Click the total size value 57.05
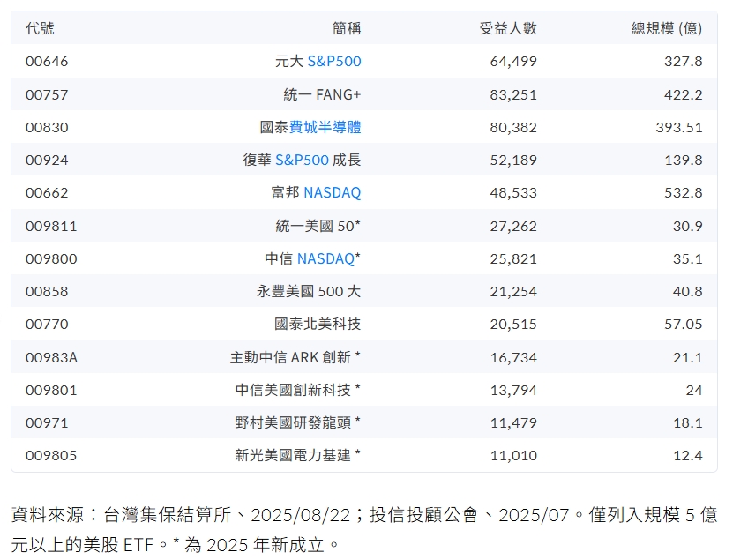This screenshot has width=733, height=560. (684, 324)
